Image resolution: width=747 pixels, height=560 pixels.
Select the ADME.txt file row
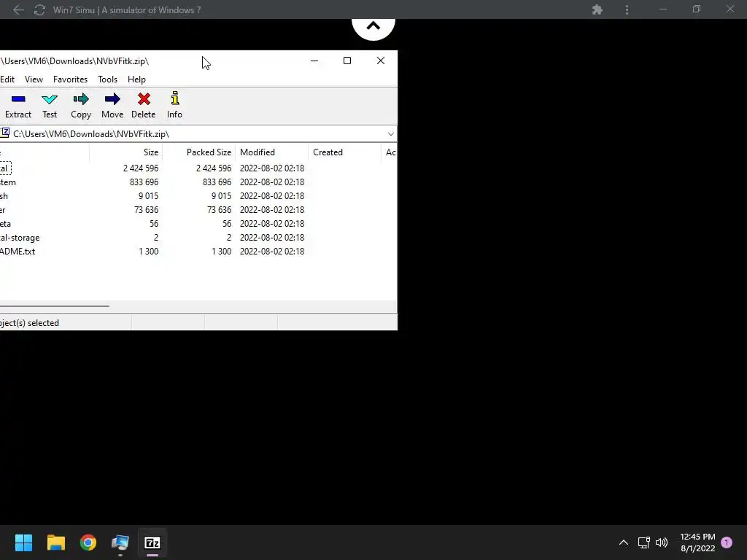(198, 251)
